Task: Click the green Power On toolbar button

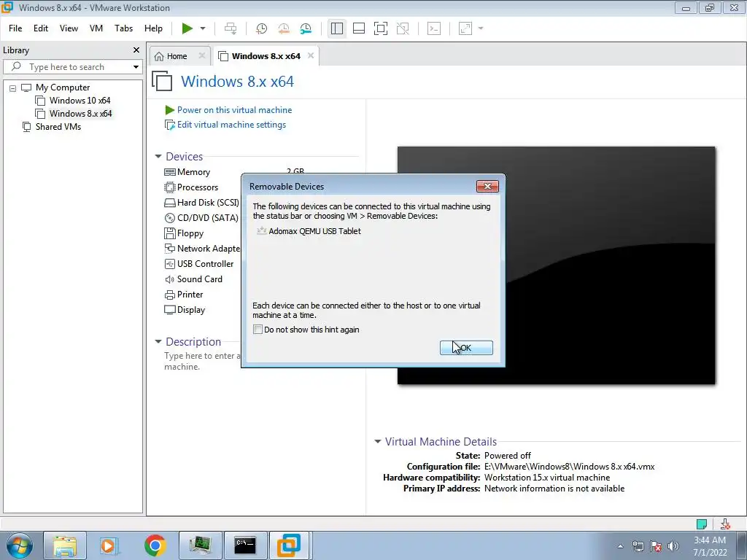Action: point(187,28)
